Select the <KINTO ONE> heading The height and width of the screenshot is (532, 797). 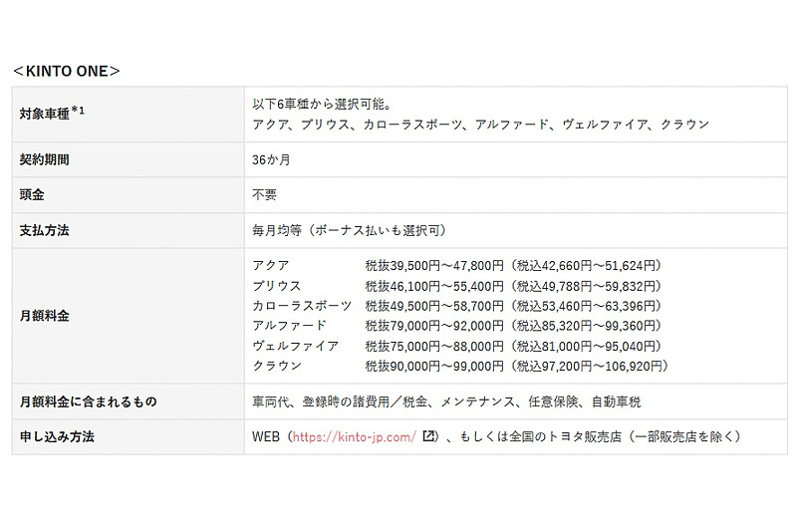click(67, 71)
